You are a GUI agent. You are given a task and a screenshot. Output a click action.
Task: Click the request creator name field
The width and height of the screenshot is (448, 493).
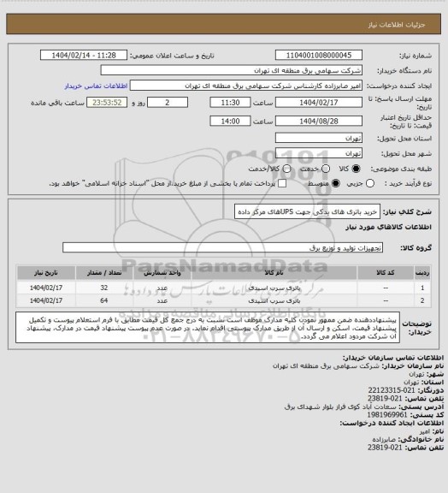(246, 86)
